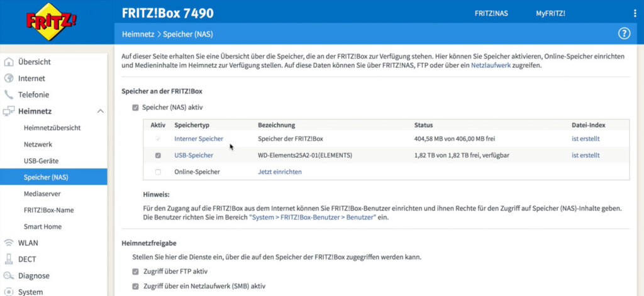Click the Übersicht home icon
The image size is (644, 296).
tap(9, 62)
